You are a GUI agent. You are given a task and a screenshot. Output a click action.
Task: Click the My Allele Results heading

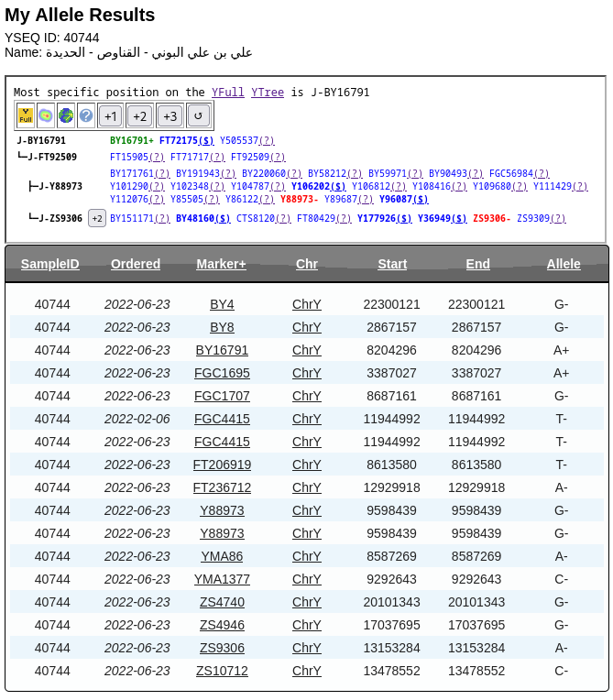pos(80,15)
